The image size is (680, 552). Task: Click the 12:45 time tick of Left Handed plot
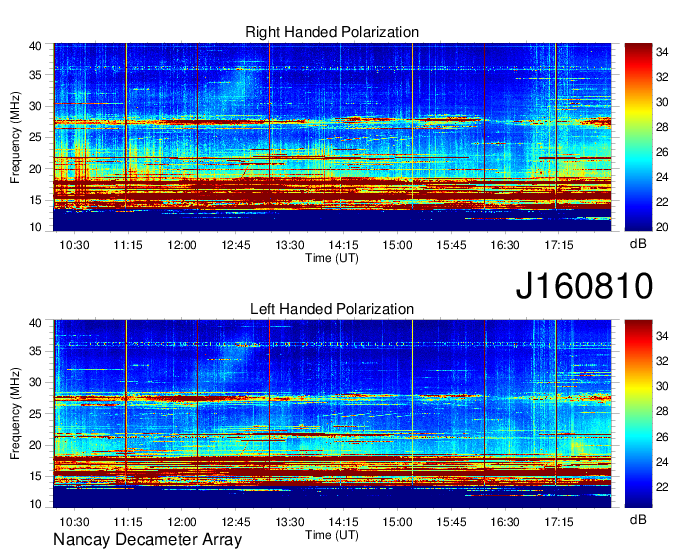coord(236,522)
